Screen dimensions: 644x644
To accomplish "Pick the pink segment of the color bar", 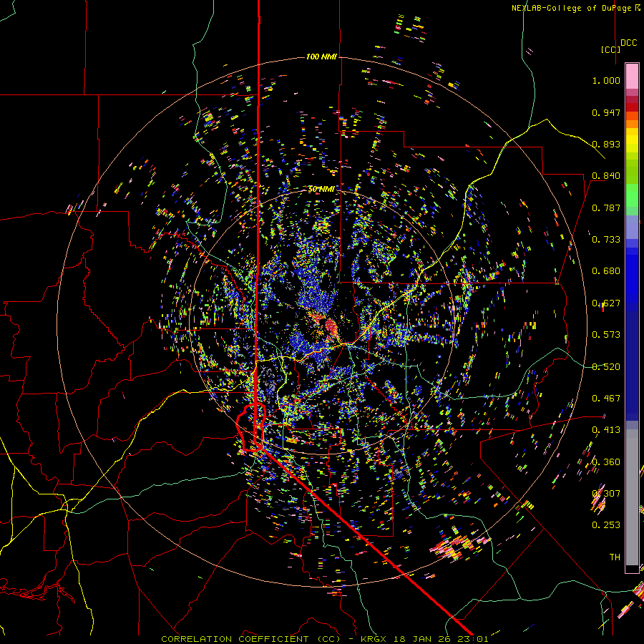I will click(632, 76).
